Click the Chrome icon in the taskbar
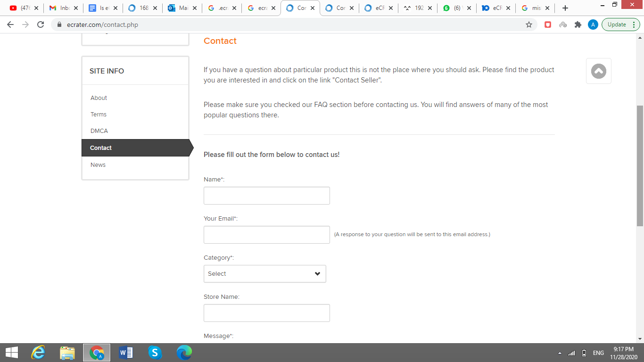 click(97, 353)
